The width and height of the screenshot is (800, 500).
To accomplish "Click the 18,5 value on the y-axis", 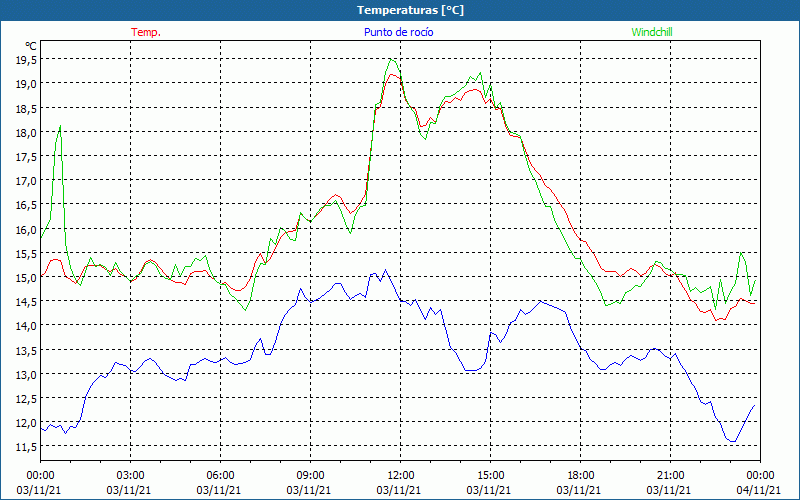I will click(x=26, y=108).
